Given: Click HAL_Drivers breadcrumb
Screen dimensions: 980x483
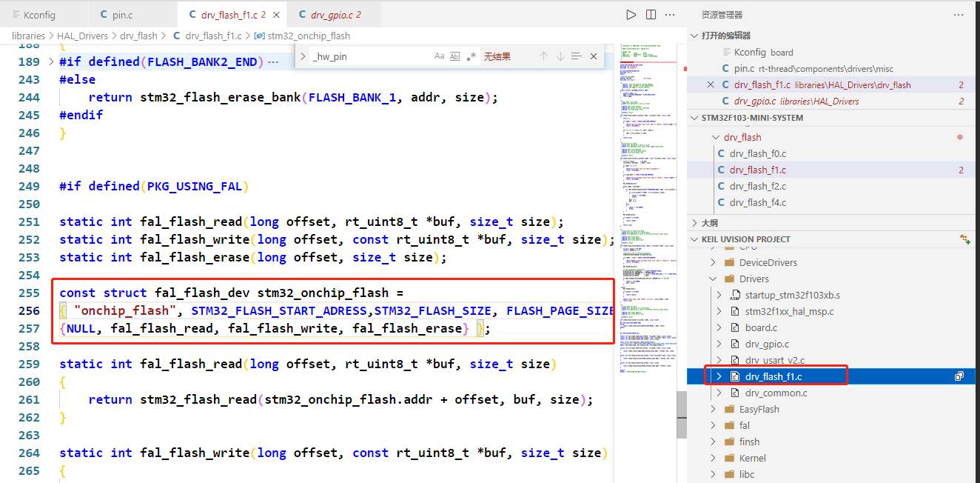Looking at the screenshot, I should pyautogui.click(x=83, y=36).
